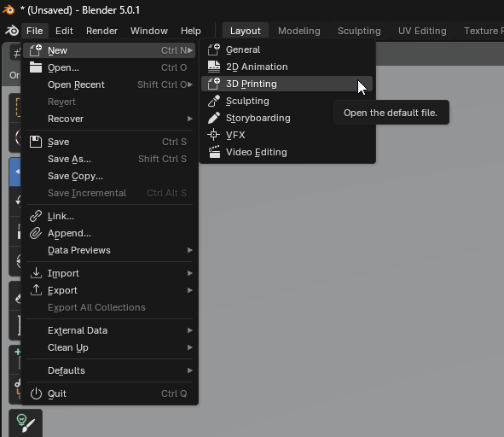Image resolution: width=504 pixels, height=437 pixels.
Task: Choose Save As... menu entry
Action: (x=109, y=159)
